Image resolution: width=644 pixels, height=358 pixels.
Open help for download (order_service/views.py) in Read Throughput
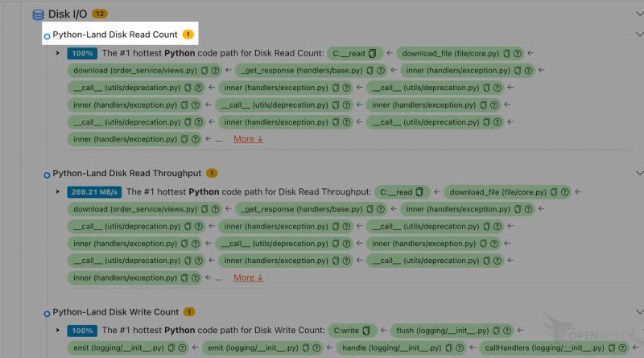pos(215,209)
